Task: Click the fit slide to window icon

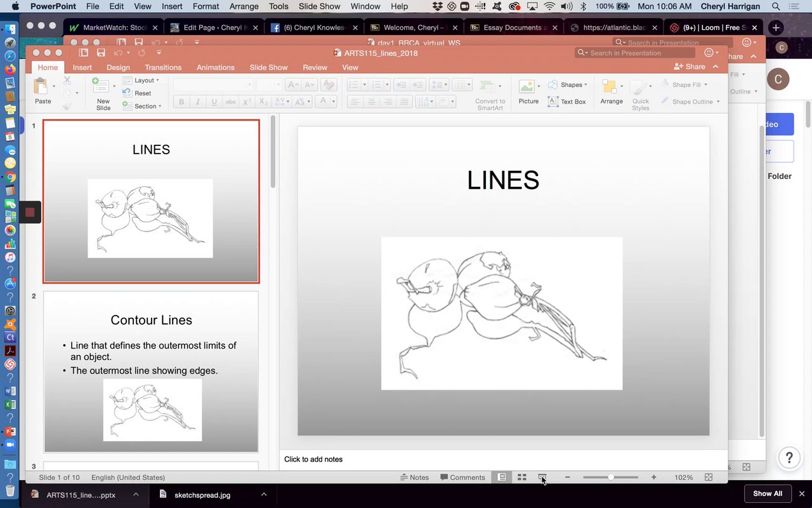Action: [x=709, y=478]
